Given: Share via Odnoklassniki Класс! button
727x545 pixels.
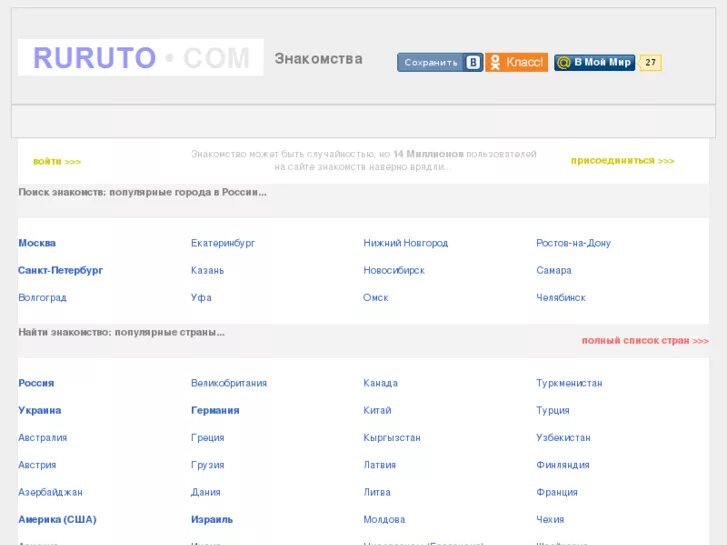Looking at the screenshot, I should click(517, 62).
